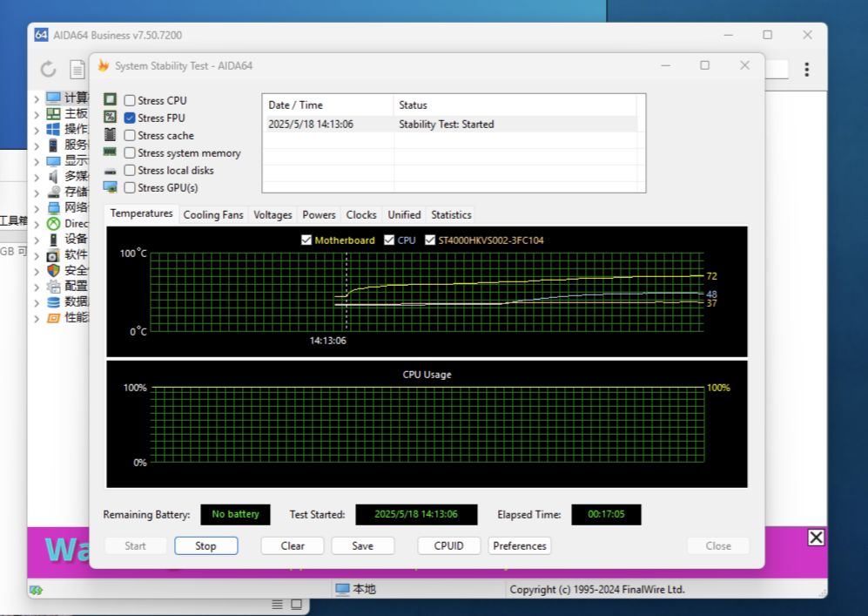
Task: Toggle the Motherboard temperature graph checkbox
Action: pyautogui.click(x=306, y=240)
